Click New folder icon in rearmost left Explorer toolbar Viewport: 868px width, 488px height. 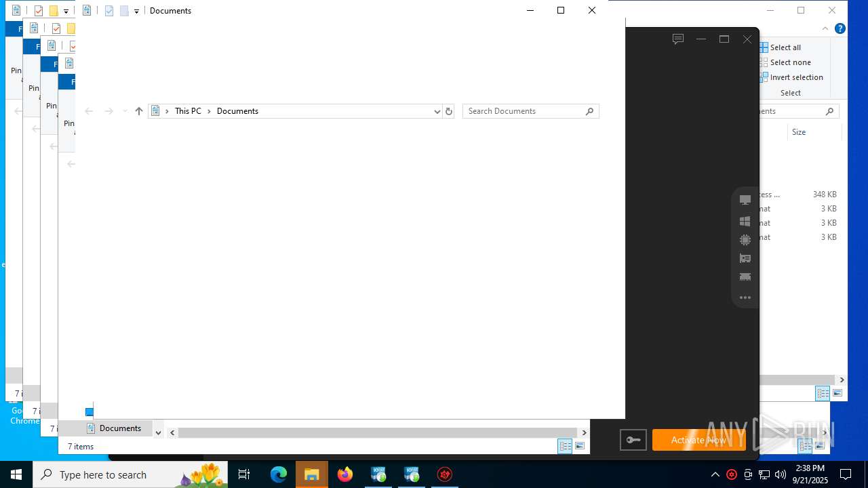[54, 11]
